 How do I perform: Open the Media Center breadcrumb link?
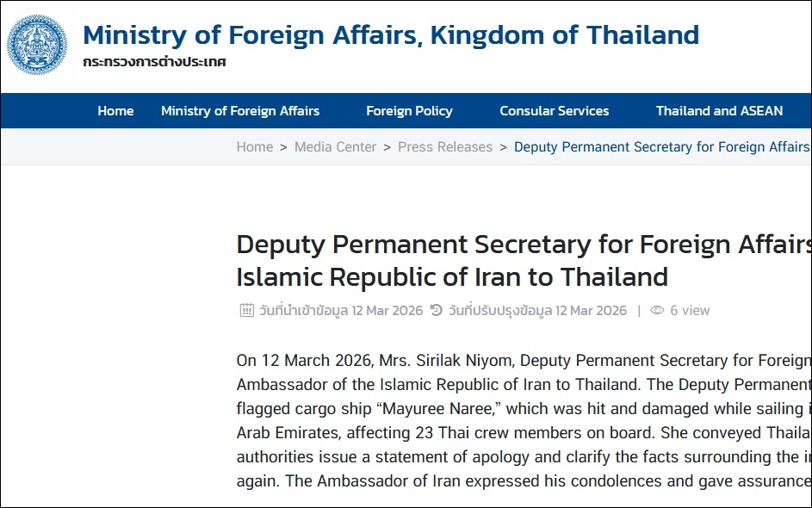point(335,146)
